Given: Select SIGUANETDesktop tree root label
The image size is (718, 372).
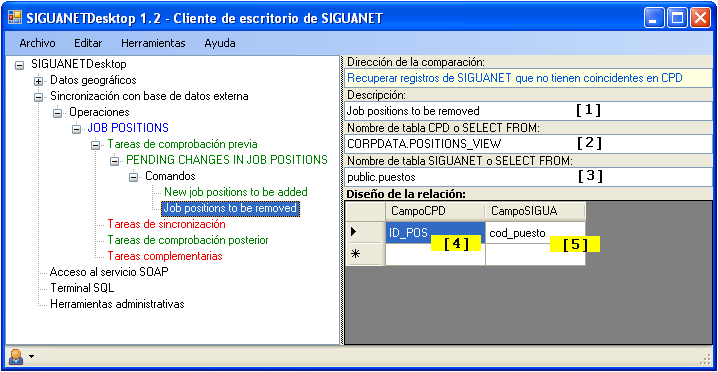Looking at the screenshot, I should (79, 64).
